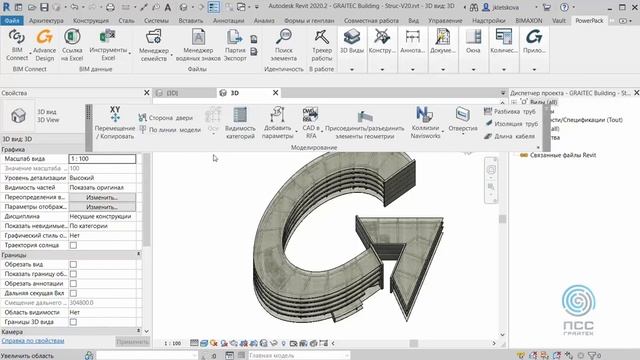Click Уровень детализации value Высокий
The width and height of the screenshot is (640, 360).
(102, 178)
